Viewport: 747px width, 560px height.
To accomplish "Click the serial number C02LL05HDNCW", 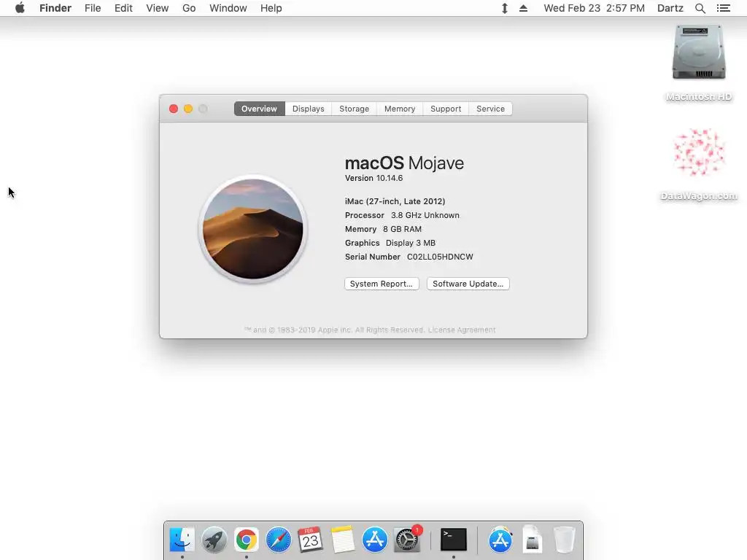I will coord(440,257).
